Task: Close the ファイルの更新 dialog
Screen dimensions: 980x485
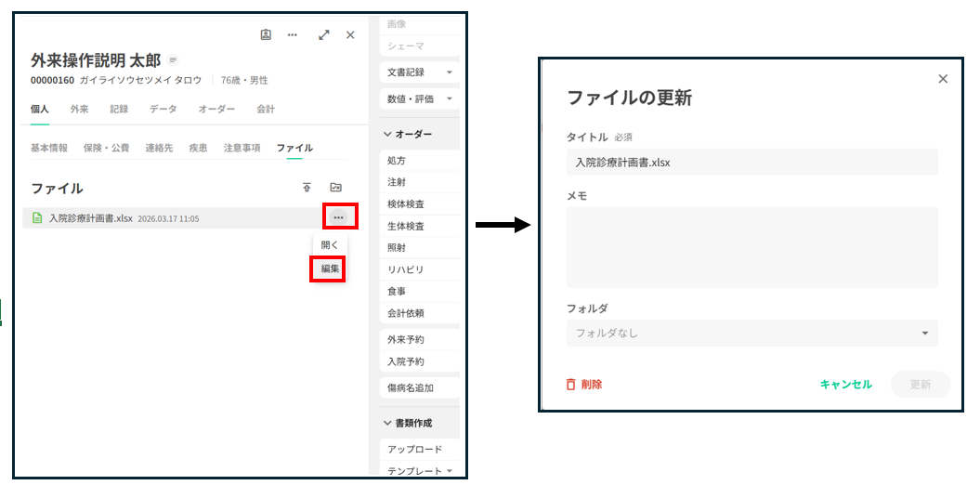Action: 943,79
